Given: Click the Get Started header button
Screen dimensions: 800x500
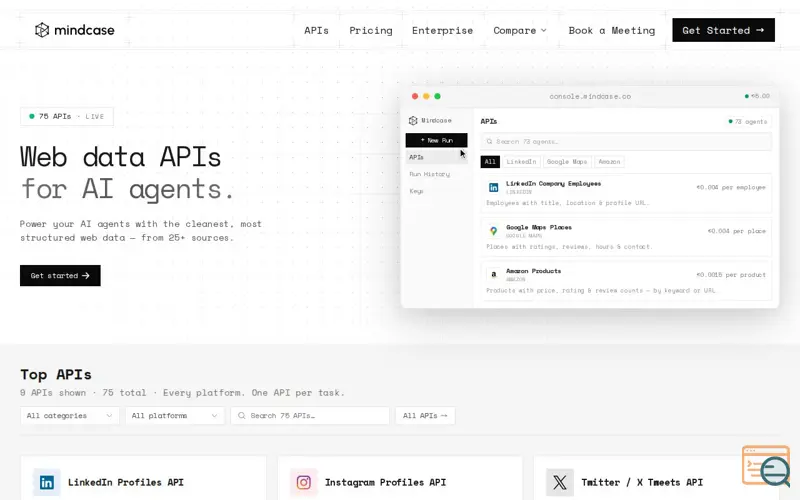Looking at the screenshot, I should [x=723, y=30].
